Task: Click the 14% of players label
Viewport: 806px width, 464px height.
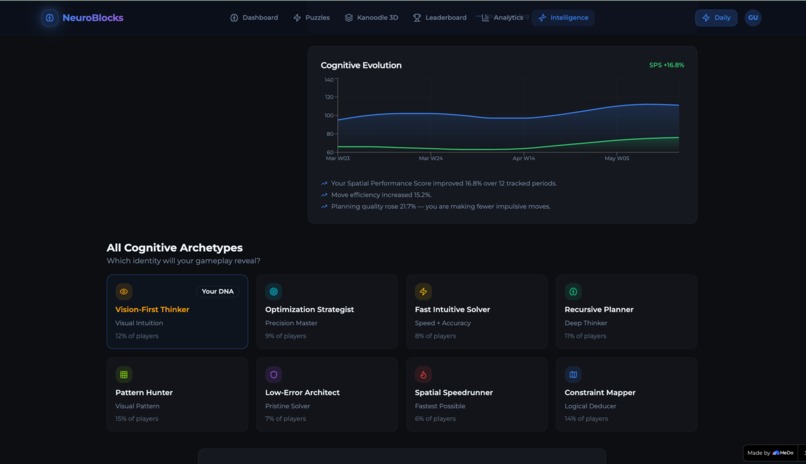Action: point(586,419)
